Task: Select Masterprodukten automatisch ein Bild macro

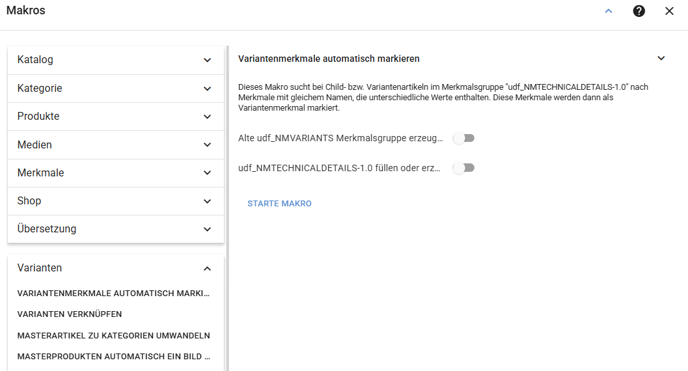Action: [114, 357]
